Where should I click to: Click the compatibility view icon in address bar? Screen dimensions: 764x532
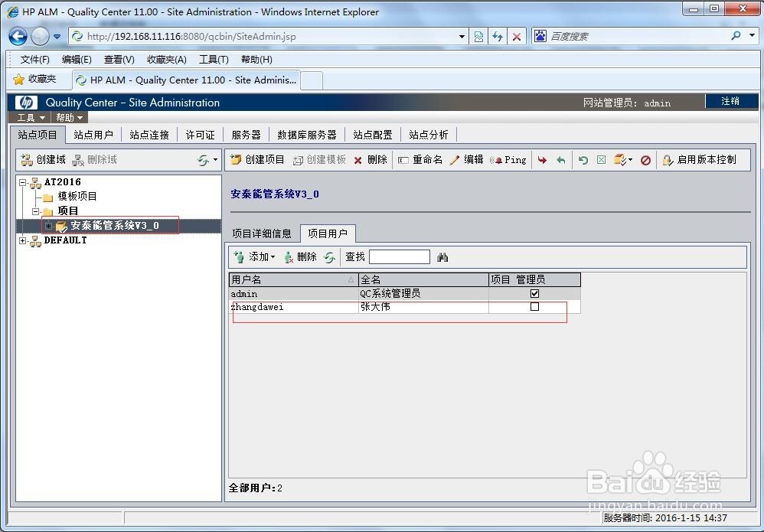coord(478,37)
